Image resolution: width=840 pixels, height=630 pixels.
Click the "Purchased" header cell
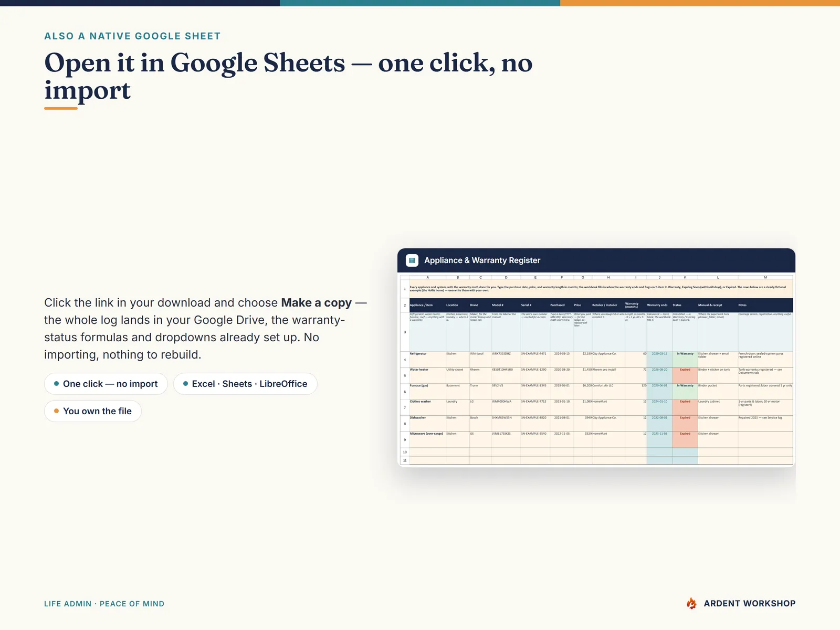[562, 305]
